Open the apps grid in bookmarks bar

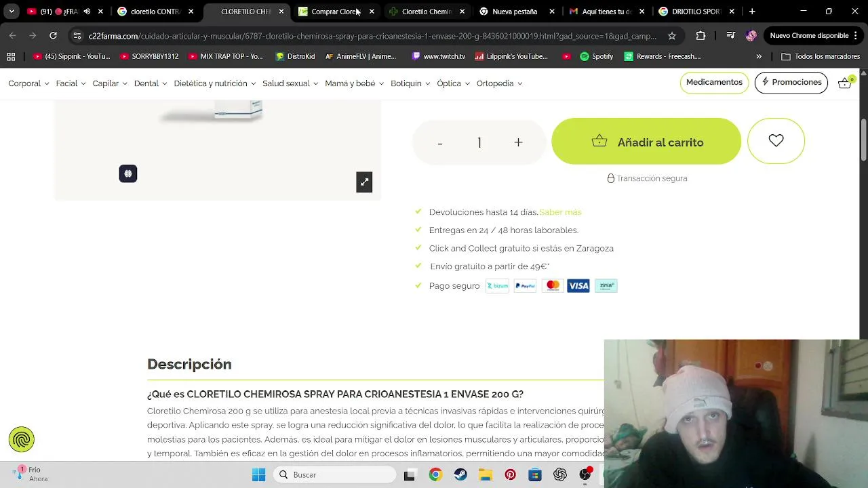[11, 56]
